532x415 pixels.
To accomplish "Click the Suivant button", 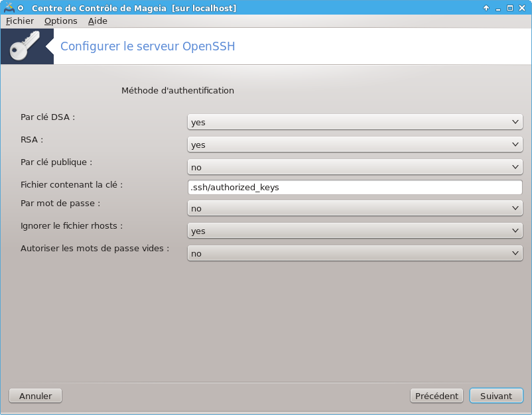I will [496, 396].
